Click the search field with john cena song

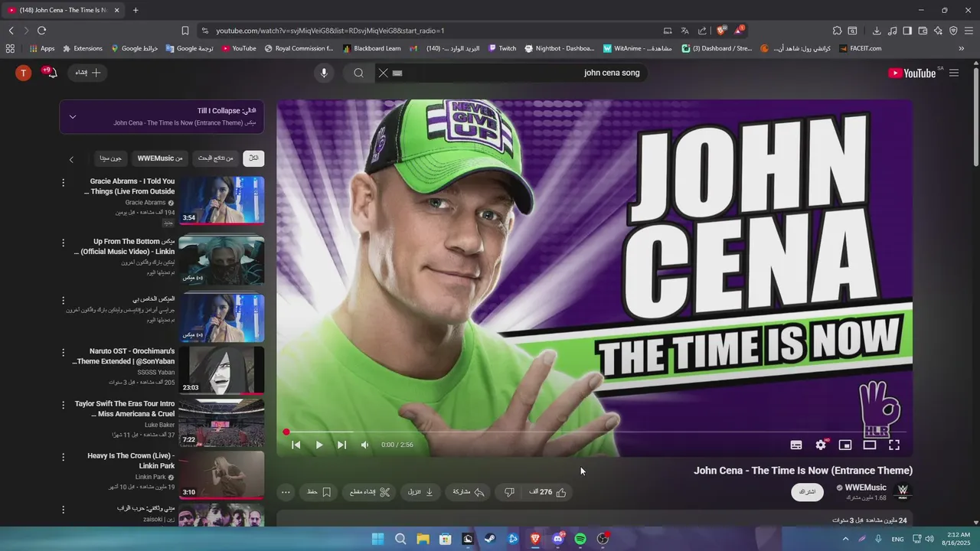521,73
